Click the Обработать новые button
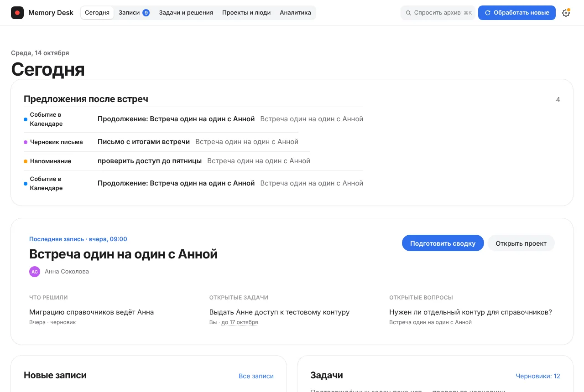Screen dimensions: 584x392 tap(517, 13)
